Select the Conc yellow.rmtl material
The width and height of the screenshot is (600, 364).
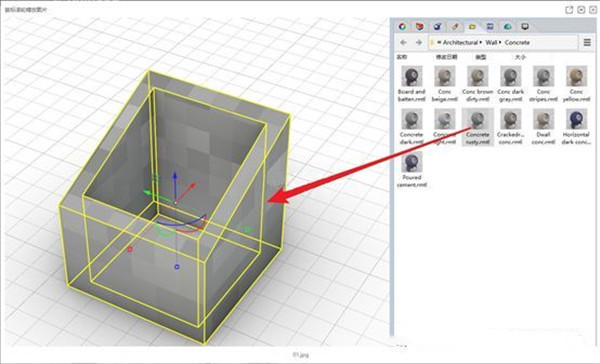click(576, 84)
